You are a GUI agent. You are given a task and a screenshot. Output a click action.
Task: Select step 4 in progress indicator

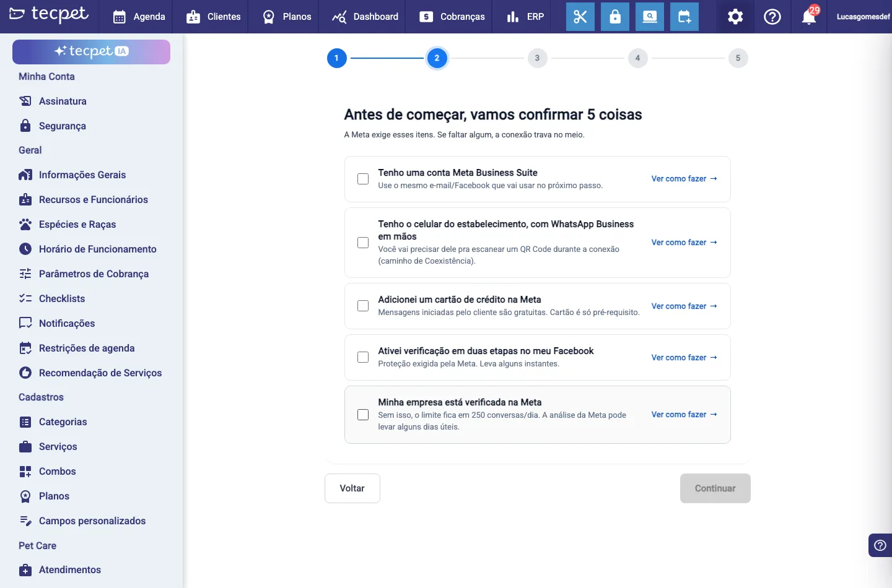click(637, 58)
